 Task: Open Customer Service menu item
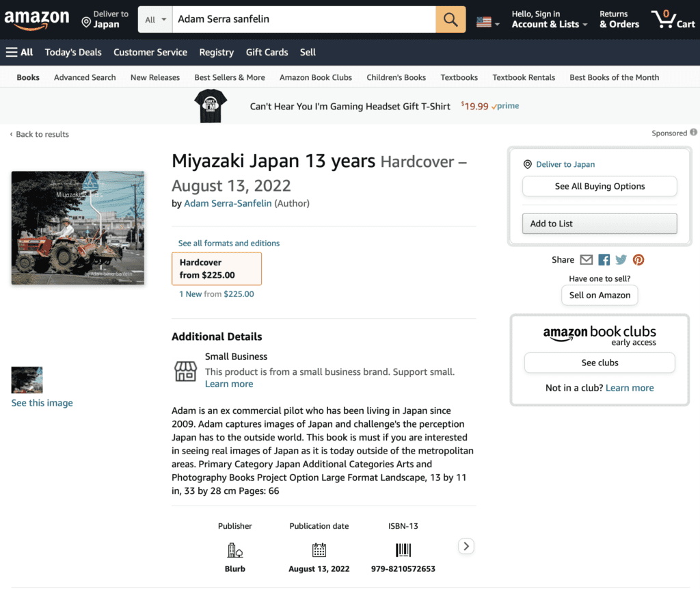[150, 52]
